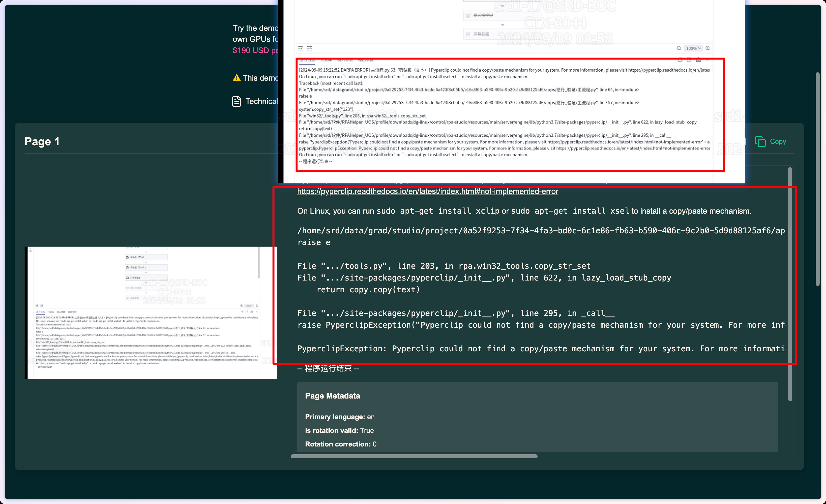Image resolution: width=826 pixels, height=504 pixels.
Task: Click the Technical document page icon
Action: coord(237,101)
